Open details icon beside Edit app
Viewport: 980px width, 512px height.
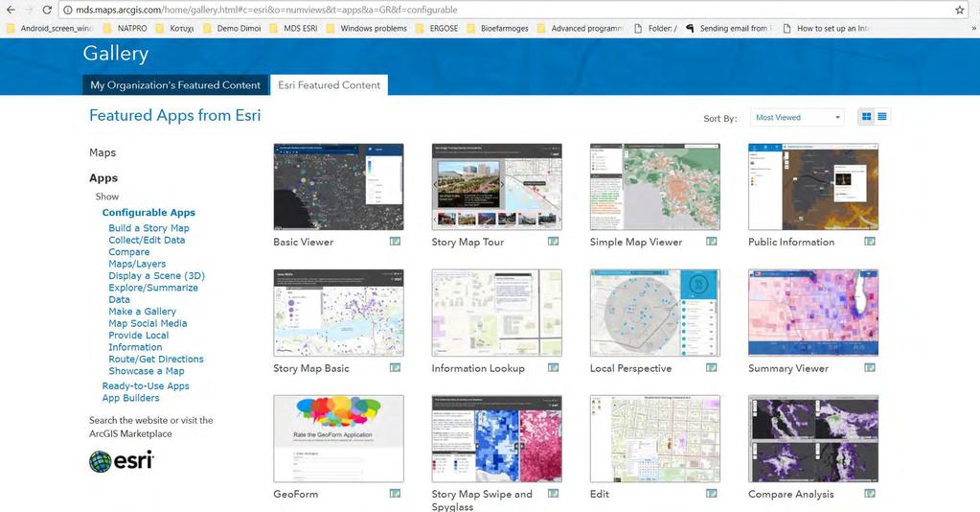click(711, 493)
